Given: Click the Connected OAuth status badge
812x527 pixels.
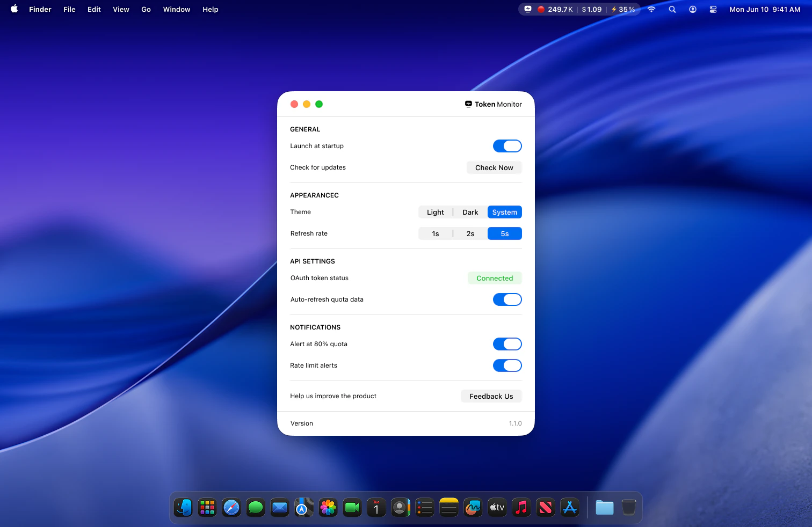Looking at the screenshot, I should coord(494,278).
